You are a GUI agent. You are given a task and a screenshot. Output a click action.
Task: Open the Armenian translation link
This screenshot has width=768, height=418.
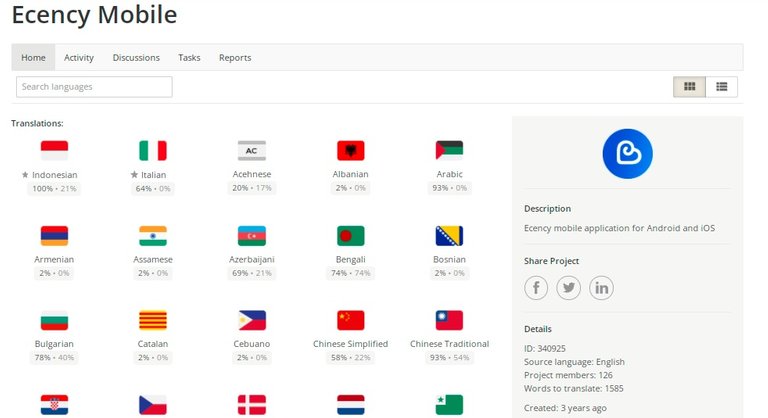point(54,259)
